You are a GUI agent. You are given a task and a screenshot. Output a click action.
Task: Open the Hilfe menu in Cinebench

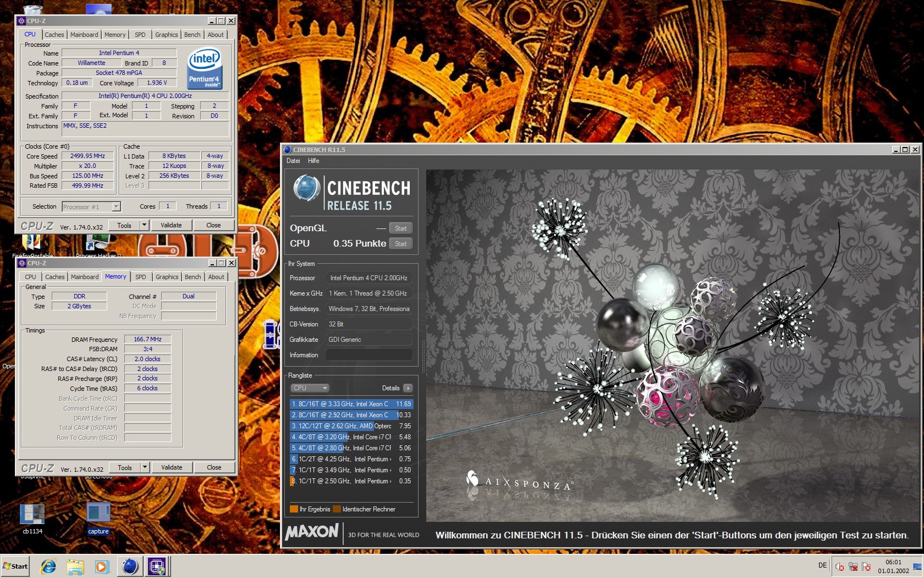point(313,161)
